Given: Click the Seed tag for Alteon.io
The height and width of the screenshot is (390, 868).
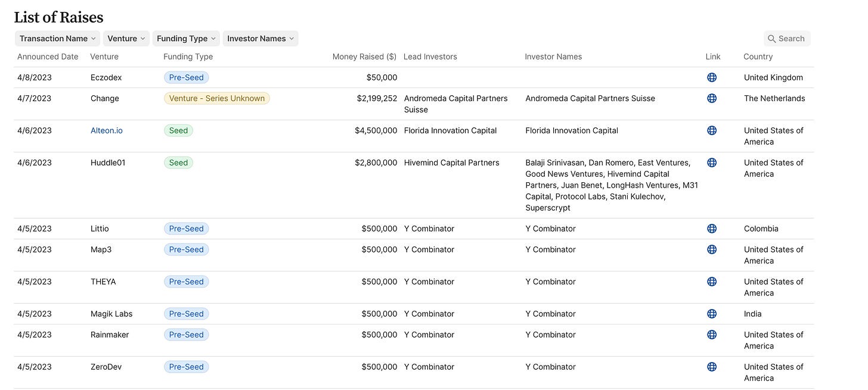Looking at the screenshot, I should [x=178, y=130].
